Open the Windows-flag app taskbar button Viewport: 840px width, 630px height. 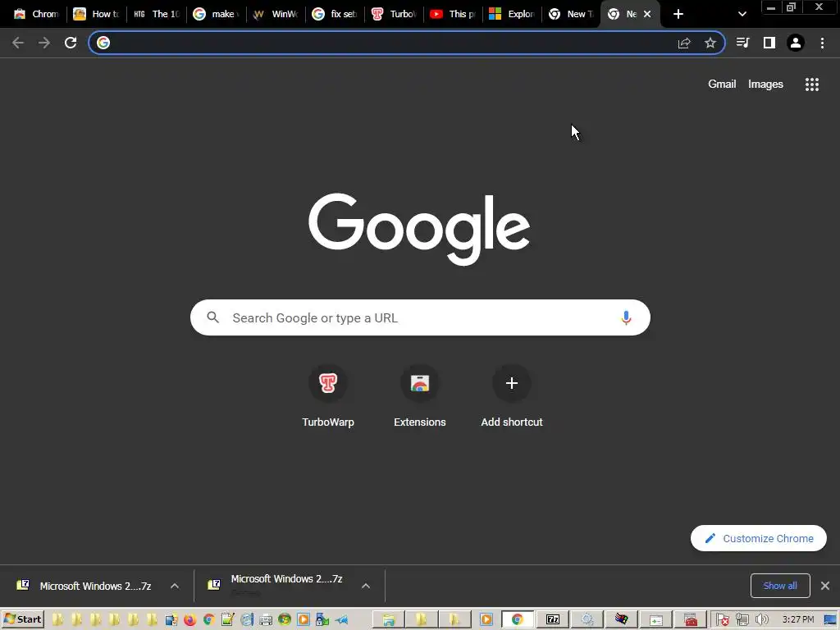tap(622, 620)
